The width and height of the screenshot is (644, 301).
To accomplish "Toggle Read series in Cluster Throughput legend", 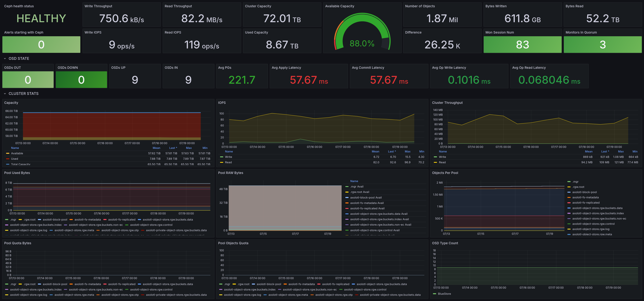I will coord(442,162).
